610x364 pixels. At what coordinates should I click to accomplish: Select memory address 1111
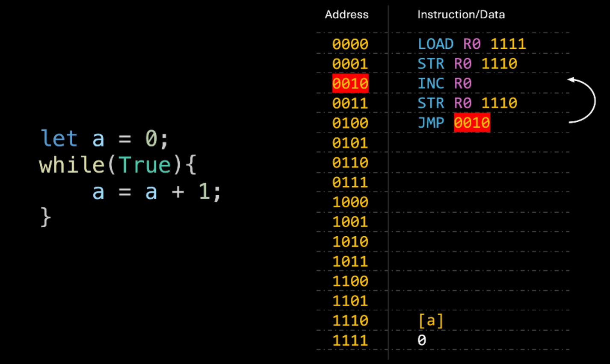[350, 340]
